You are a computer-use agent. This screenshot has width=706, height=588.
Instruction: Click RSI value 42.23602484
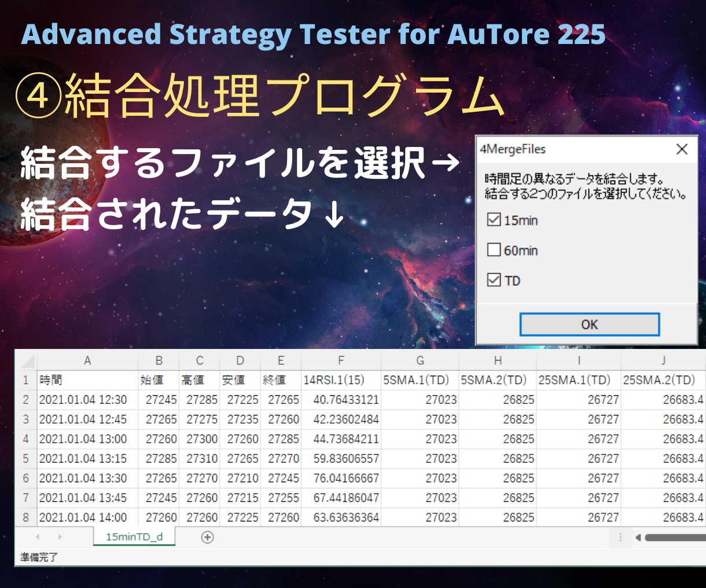341,419
